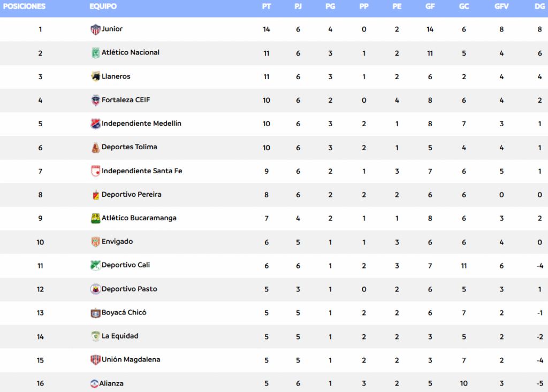548x392 pixels.
Task: Click the DG column header
Action: 539,6
